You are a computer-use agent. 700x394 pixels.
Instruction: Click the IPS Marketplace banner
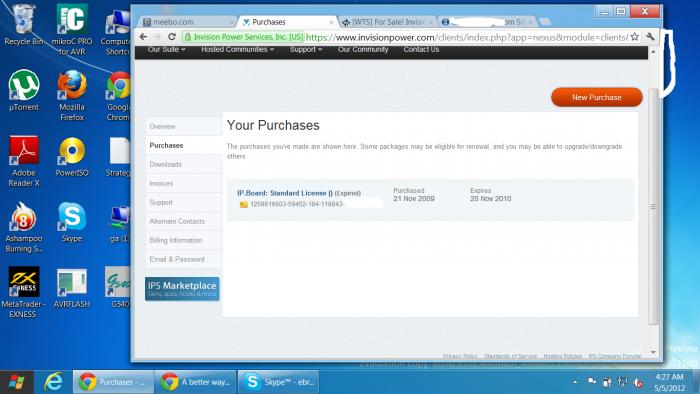182,289
